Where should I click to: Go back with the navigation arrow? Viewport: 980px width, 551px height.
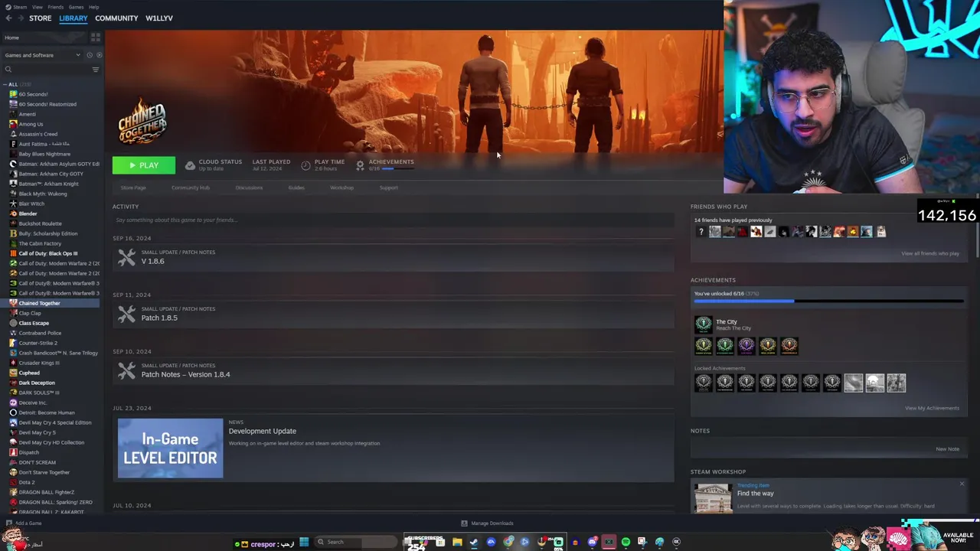tap(8, 18)
